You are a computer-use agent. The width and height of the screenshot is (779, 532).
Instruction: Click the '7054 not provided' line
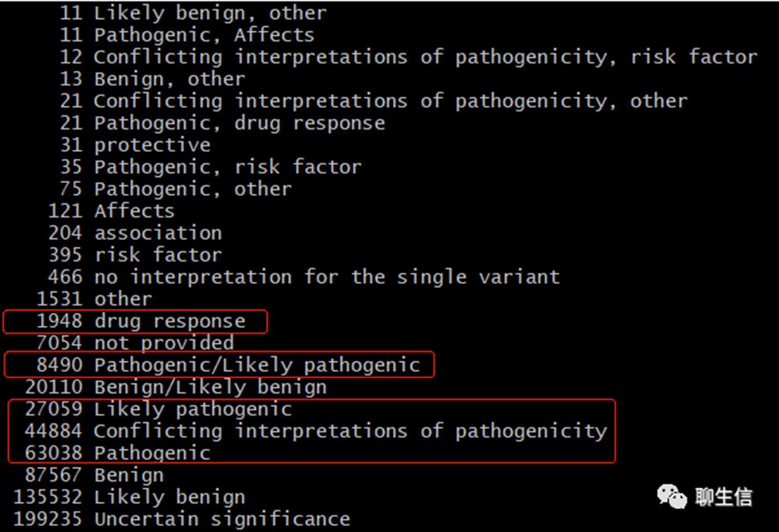point(135,343)
